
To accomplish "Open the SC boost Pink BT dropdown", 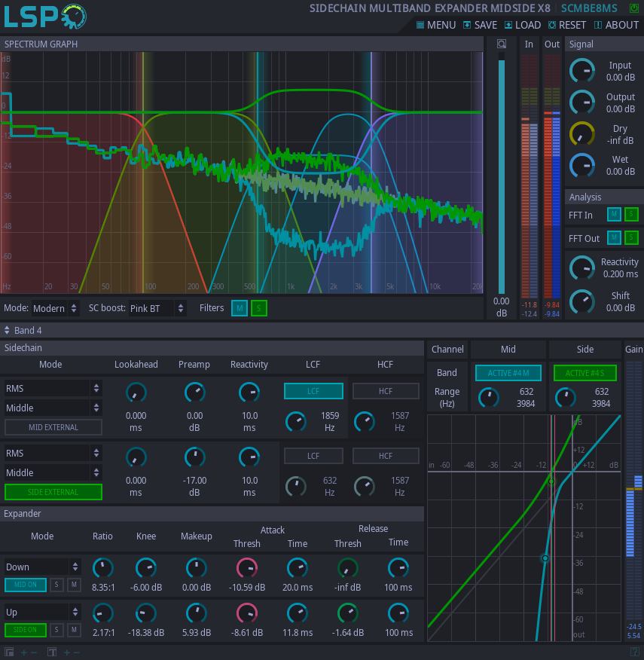I will point(157,308).
